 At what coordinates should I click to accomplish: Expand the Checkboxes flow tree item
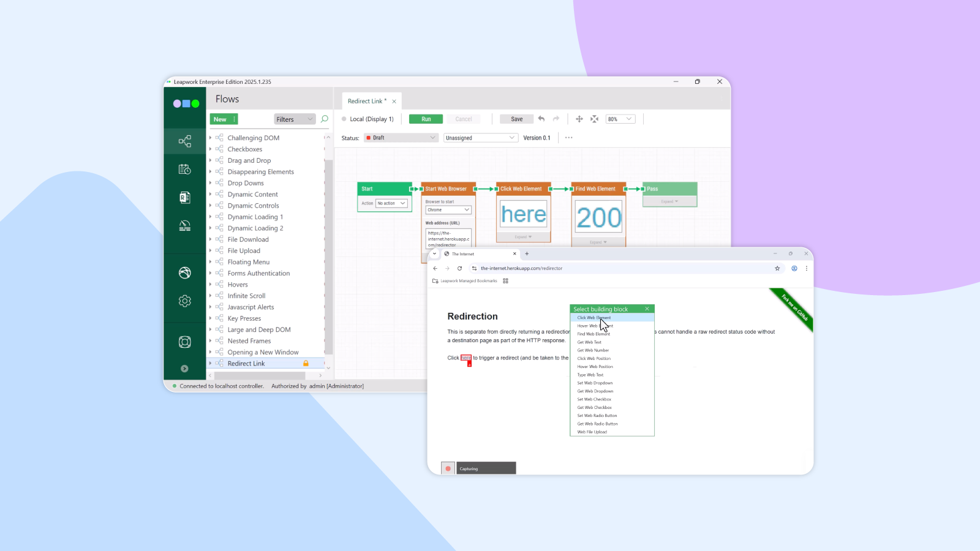(x=211, y=149)
